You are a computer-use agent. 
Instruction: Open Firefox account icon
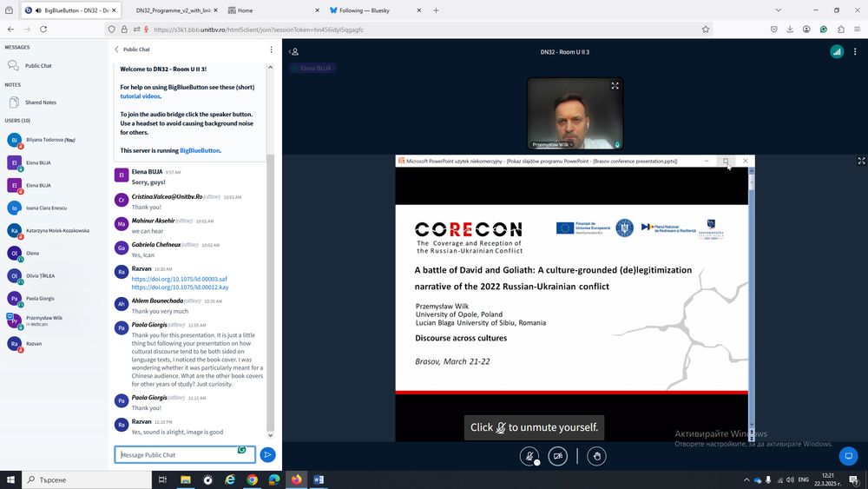806,30
